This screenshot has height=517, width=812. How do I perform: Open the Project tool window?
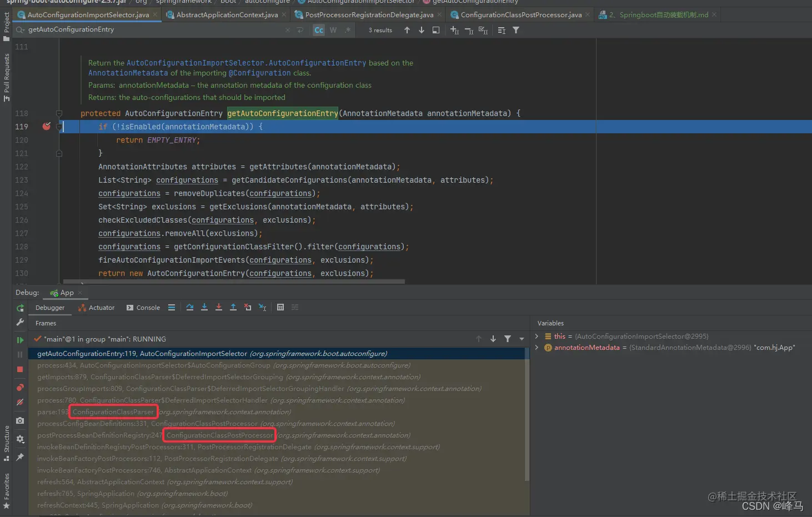click(6, 27)
